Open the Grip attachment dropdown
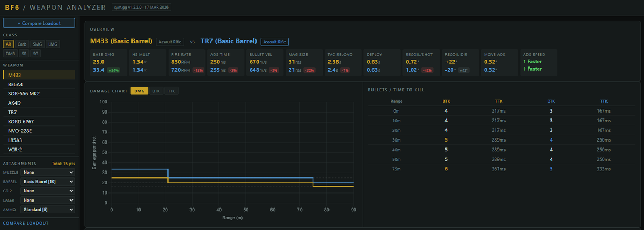 coord(48,191)
